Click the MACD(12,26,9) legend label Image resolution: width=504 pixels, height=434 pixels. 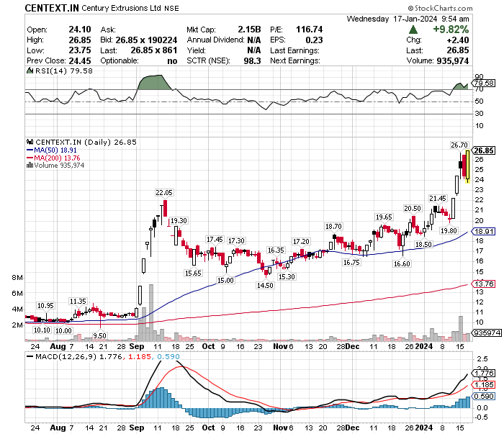click(66, 356)
